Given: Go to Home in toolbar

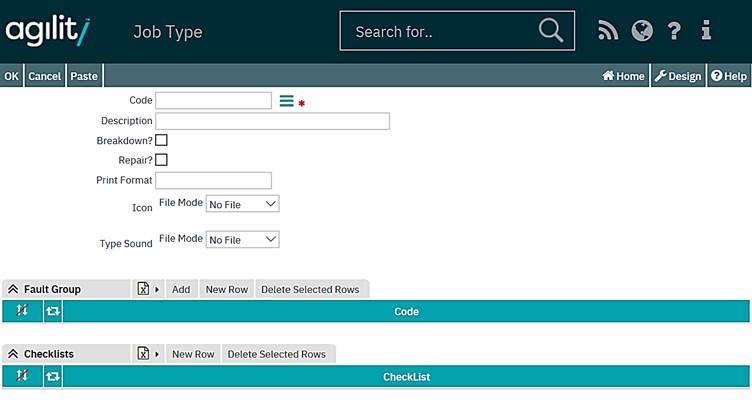Looking at the screenshot, I should coord(623,76).
